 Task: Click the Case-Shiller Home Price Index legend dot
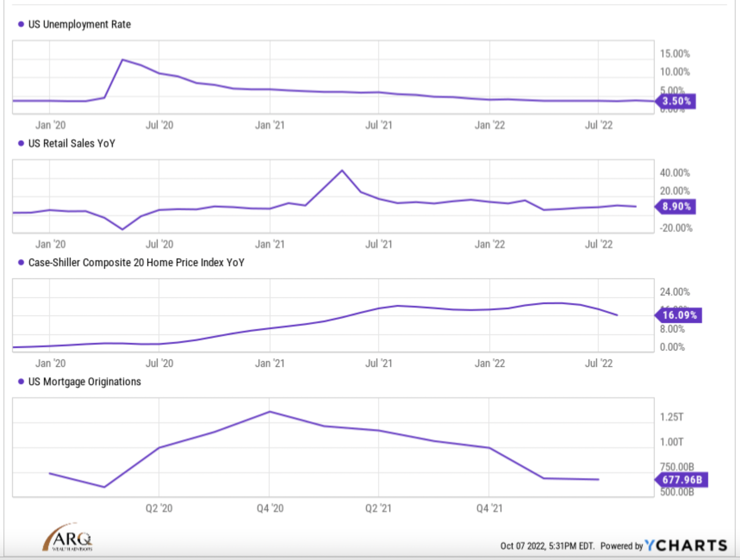click(x=21, y=262)
